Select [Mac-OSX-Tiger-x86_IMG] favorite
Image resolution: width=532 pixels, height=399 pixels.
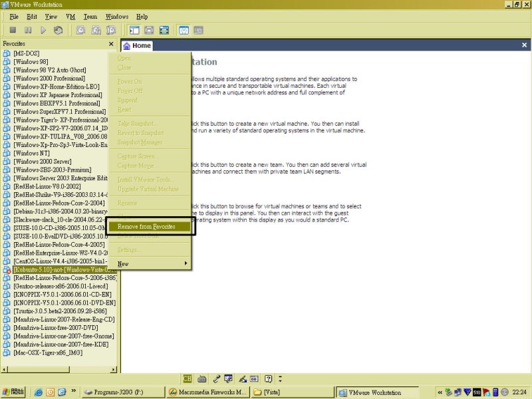coord(48,352)
